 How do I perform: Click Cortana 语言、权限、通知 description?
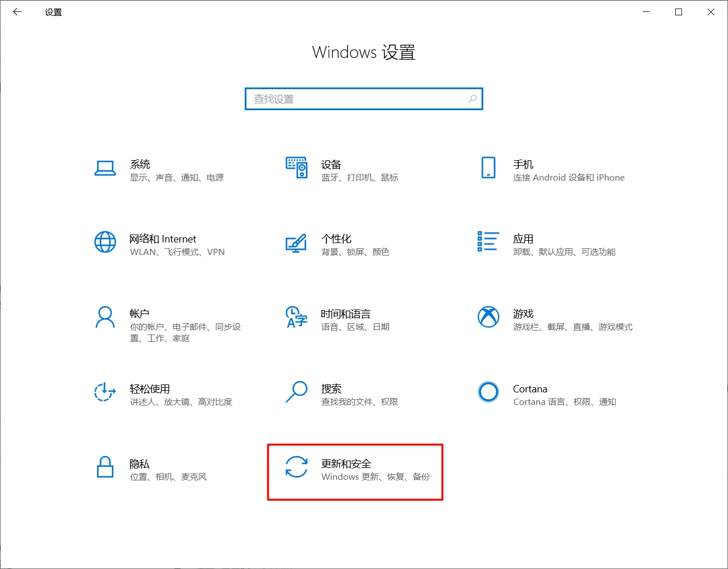[x=564, y=402]
